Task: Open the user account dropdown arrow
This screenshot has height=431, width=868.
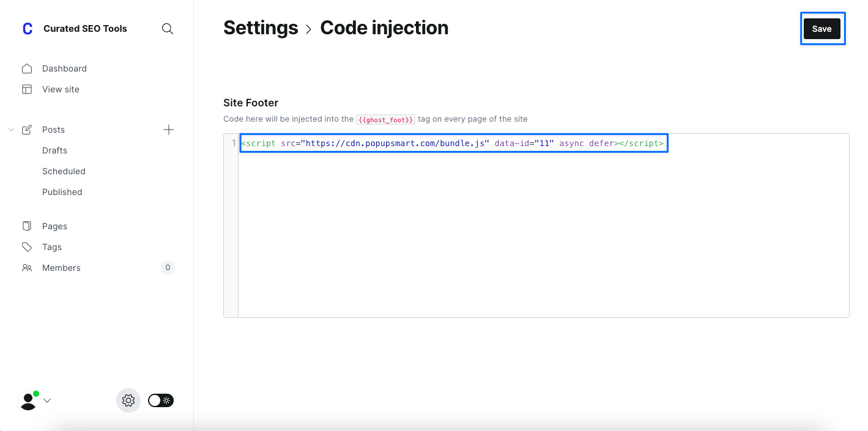Action: (x=47, y=401)
